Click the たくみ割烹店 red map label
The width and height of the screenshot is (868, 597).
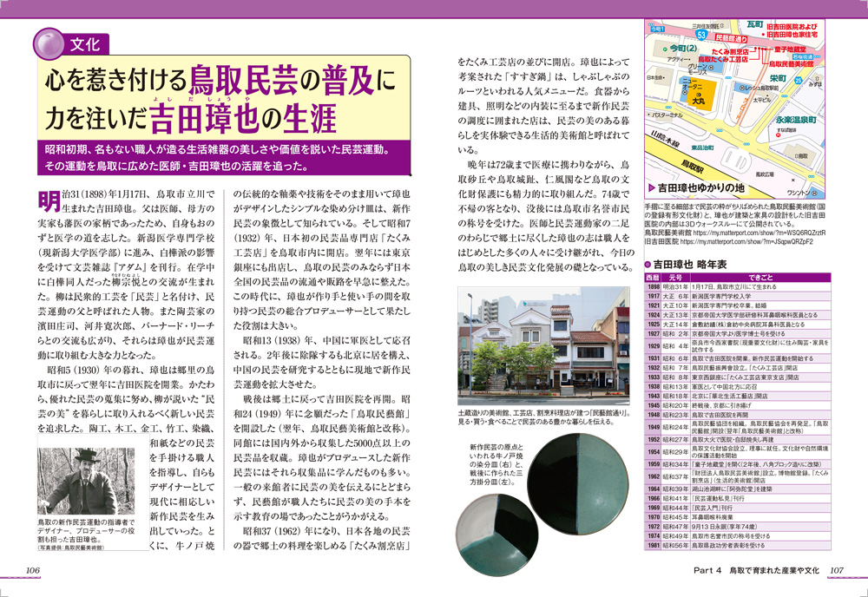[730, 51]
